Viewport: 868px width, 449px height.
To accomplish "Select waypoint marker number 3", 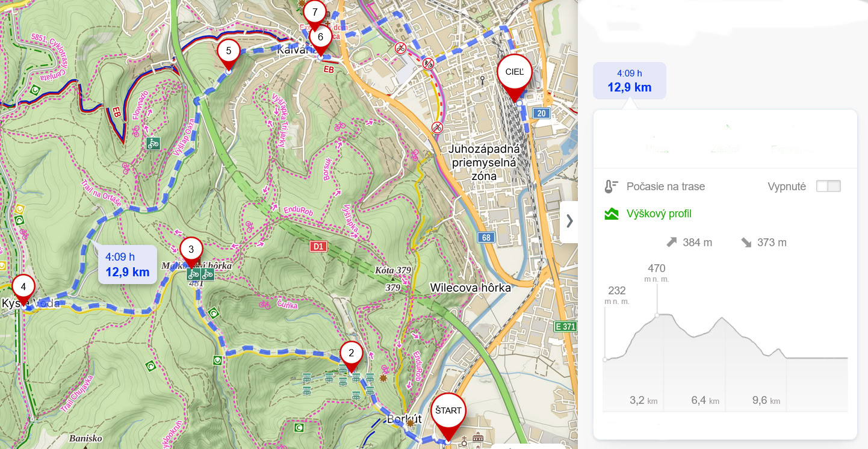I will 191,250.
